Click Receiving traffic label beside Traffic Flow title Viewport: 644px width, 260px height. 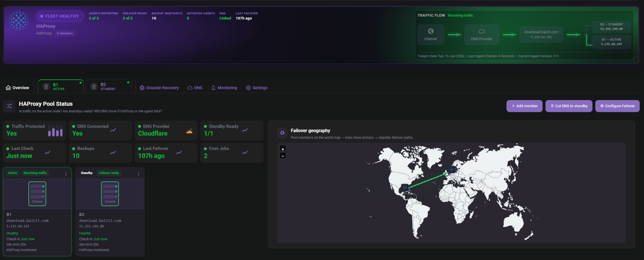pyautogui.click(x=460, y=15)
